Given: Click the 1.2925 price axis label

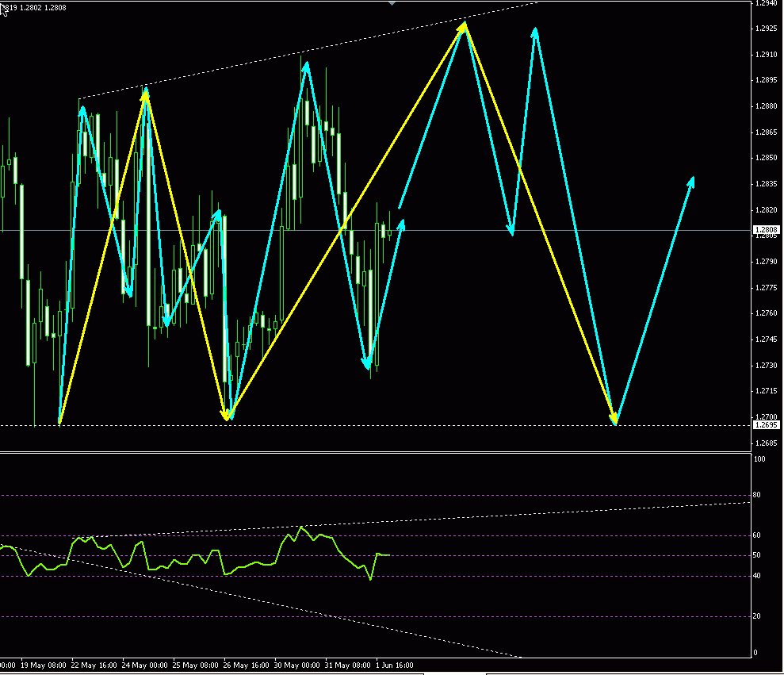Looking at the screenshot, I should (x=767, y=29).
